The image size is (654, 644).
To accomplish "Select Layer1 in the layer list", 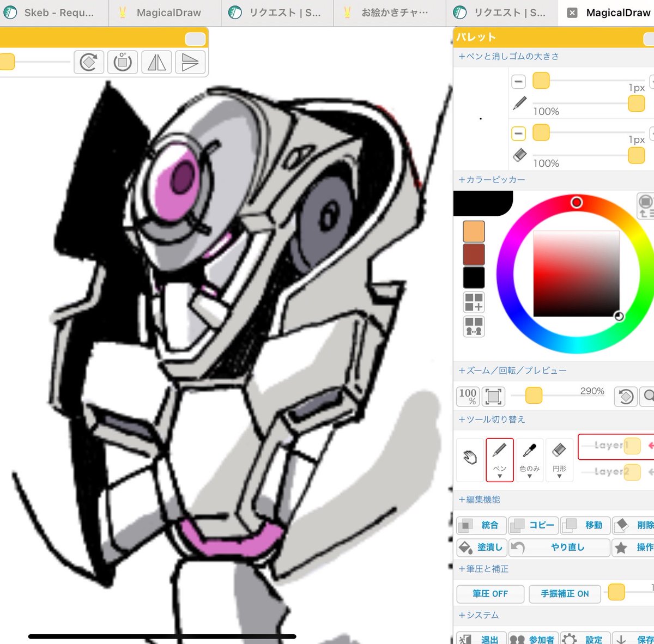I will pos(616,446).
